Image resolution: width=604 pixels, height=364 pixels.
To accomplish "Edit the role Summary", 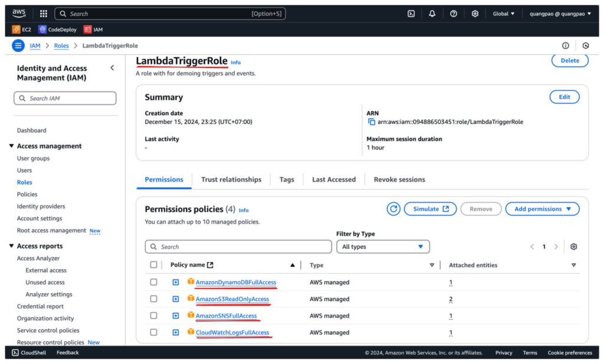I will (564, 97).
